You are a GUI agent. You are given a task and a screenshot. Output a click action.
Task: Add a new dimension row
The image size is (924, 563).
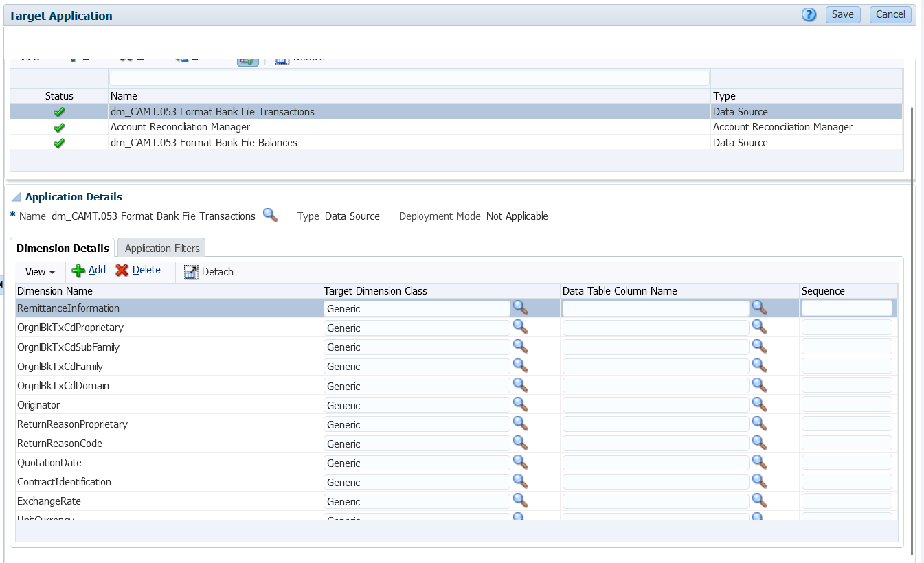[89, 271]
